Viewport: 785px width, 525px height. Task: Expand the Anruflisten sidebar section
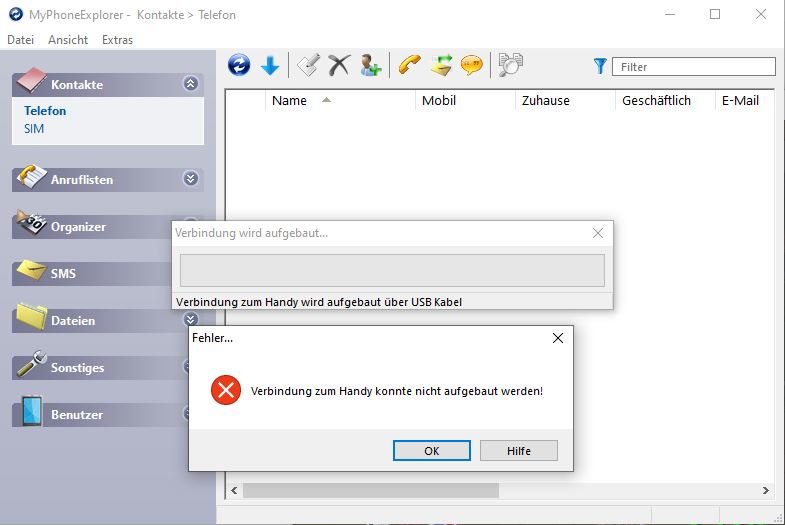(x=191, y=179)
